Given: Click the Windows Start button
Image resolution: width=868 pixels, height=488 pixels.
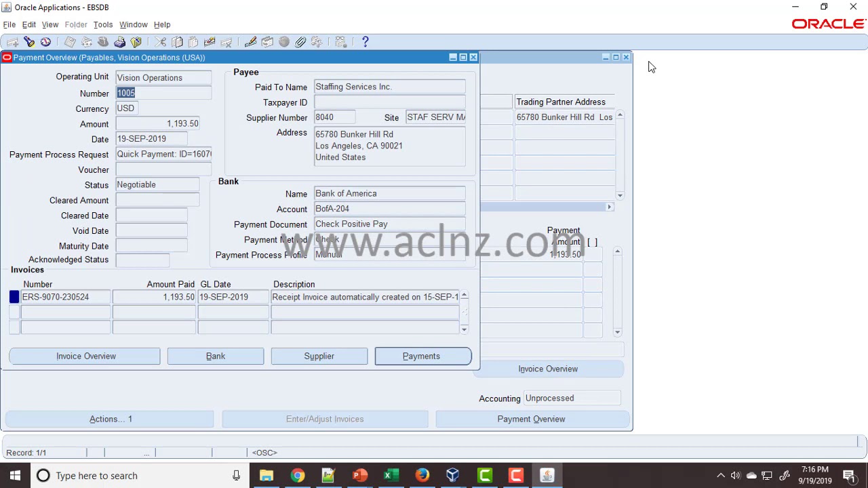Looking at the screenshot, I should [x=15, y=476].
